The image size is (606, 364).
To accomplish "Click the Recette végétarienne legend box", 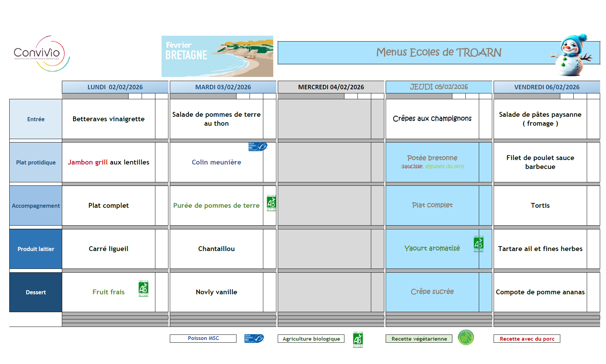I will [x=419, y=339].
